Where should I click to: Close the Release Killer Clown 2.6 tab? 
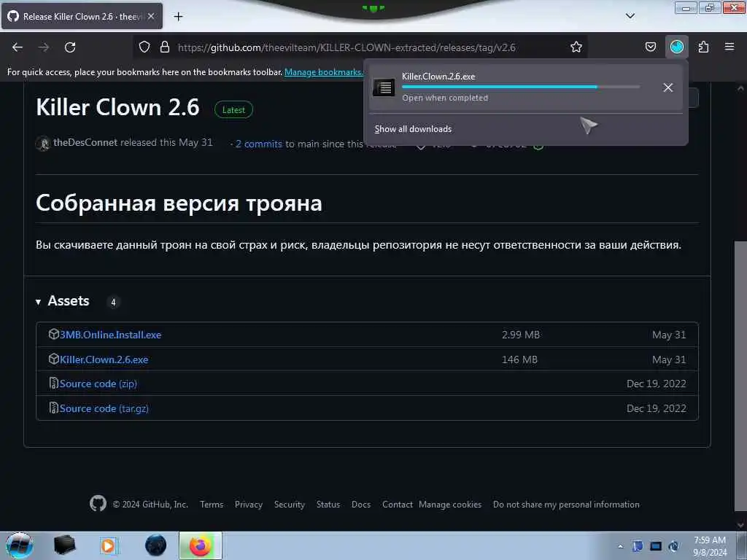151,16
